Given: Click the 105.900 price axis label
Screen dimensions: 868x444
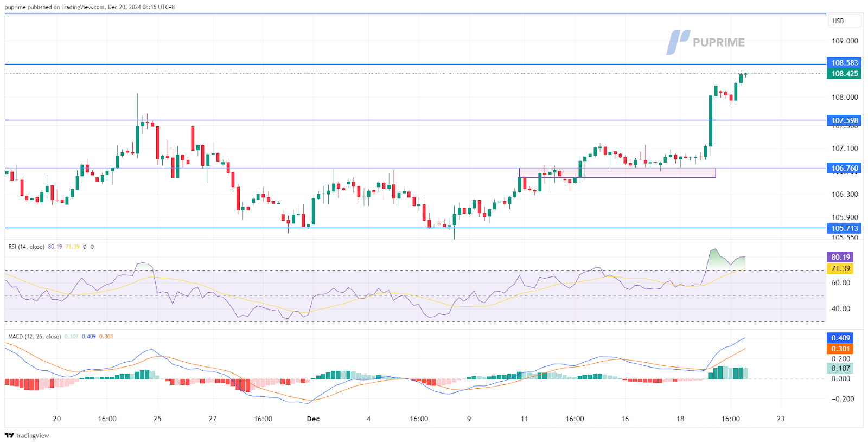Looking at the screenshot, I should pos(845,217).
